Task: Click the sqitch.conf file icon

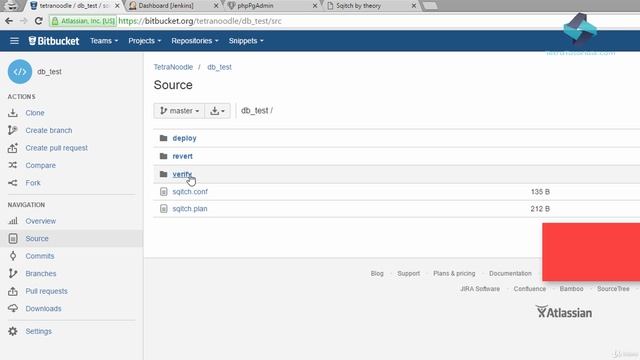Action: (164, 191)
